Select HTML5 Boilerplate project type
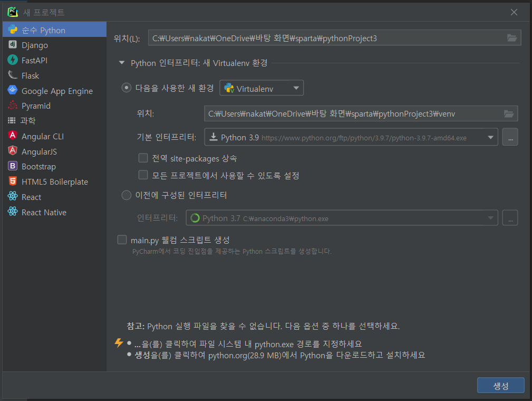Screen dimensions: 532x401 pyautogui.click(x=55, y=182)
